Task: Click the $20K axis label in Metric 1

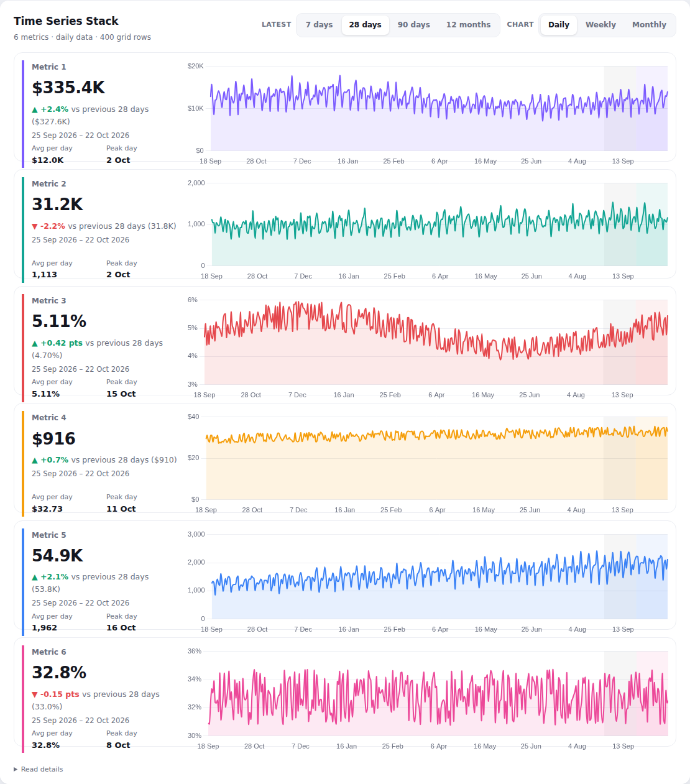Action: coord(196,66)
